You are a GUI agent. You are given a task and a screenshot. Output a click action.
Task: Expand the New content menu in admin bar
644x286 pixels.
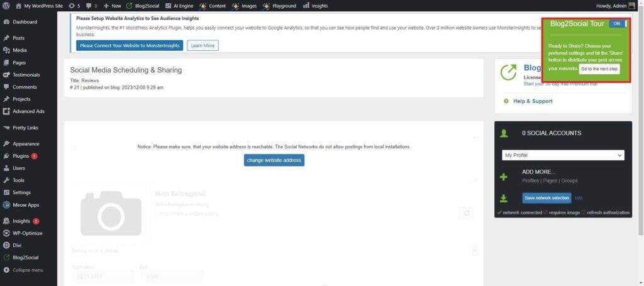pyautogui.click(x=112, y=6)
